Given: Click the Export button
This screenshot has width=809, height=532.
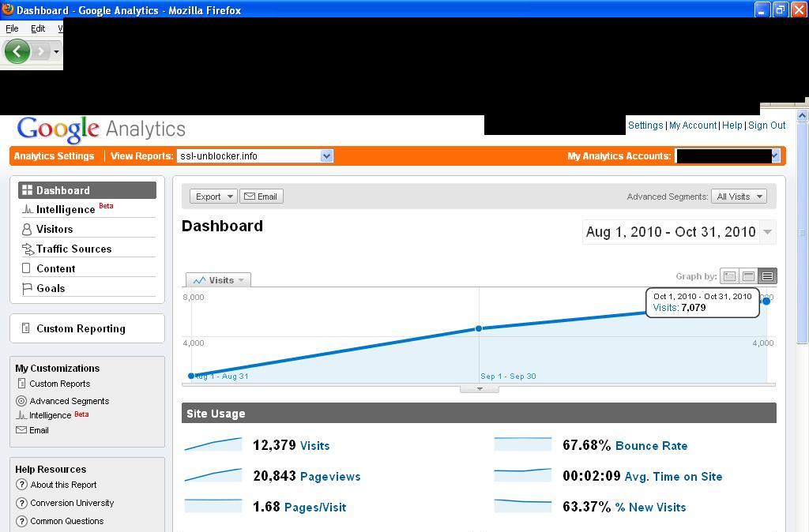Looking at the screenshot, I should [x=213, y=197].
